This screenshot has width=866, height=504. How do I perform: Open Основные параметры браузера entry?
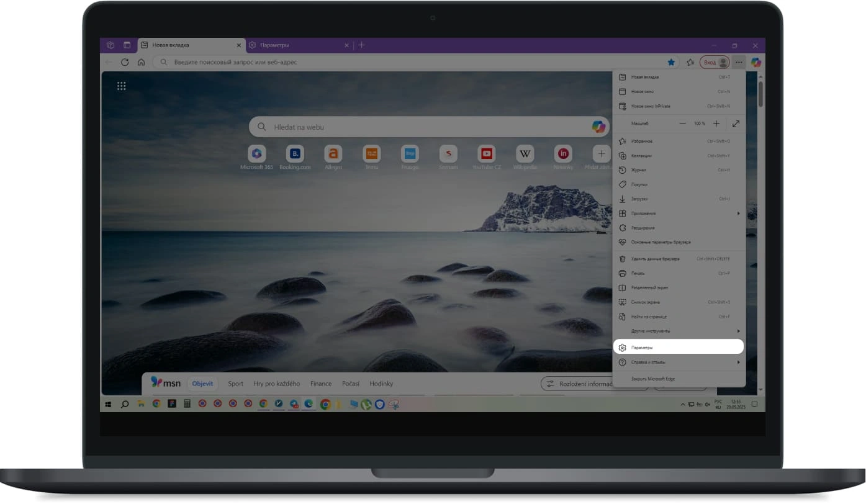(x=678, y=242)
